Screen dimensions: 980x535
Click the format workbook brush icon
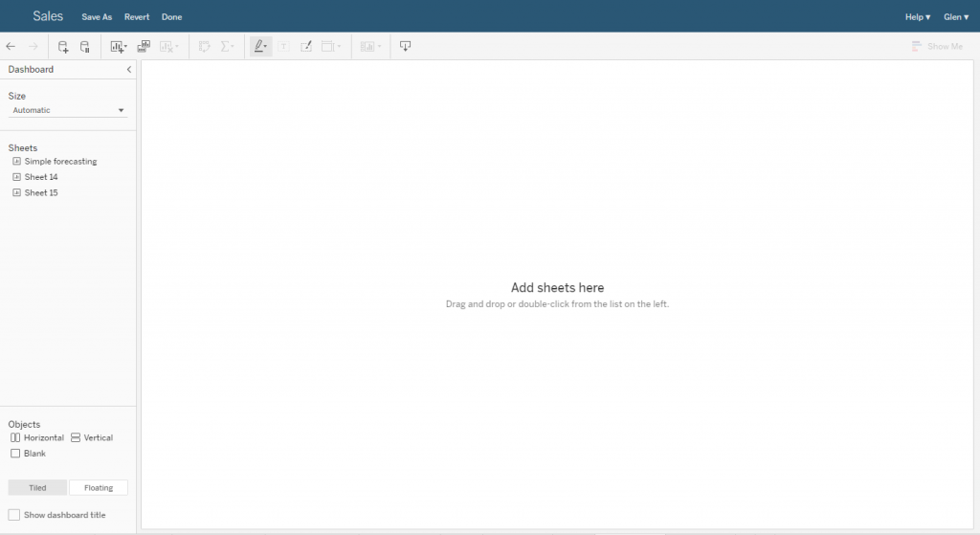click(306, 46)
